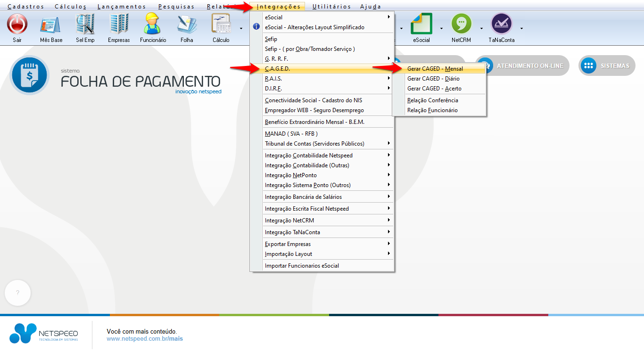Image resolution: width=644 pixels, height=352 pixels.
Task: Select Empregador WEB - Seguro Desemprego
Action: pyautogui.click(x=322, y=110)
